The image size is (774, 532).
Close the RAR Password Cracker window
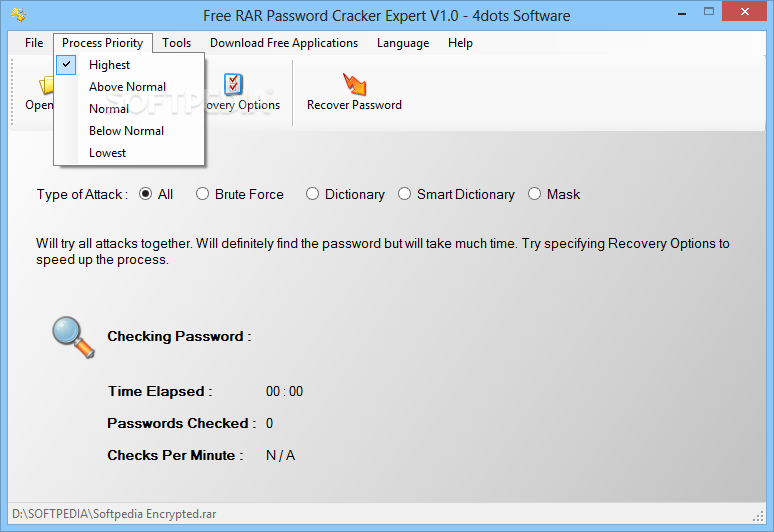(744, 12)
